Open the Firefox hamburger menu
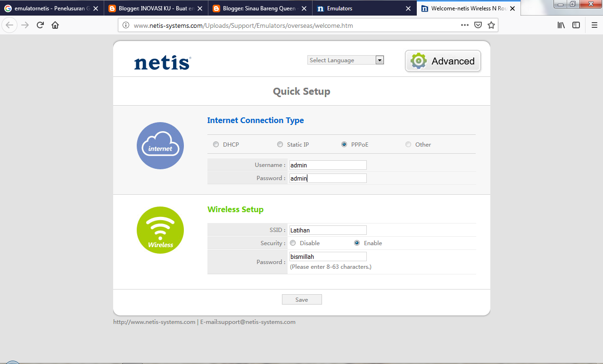 tap(594, 25)
